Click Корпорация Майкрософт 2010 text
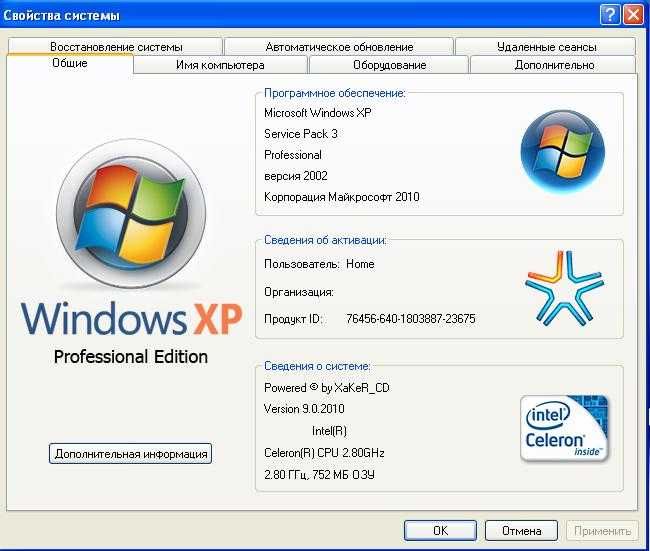The width and height of the screenshot is (650, 551). pos(342,197)
